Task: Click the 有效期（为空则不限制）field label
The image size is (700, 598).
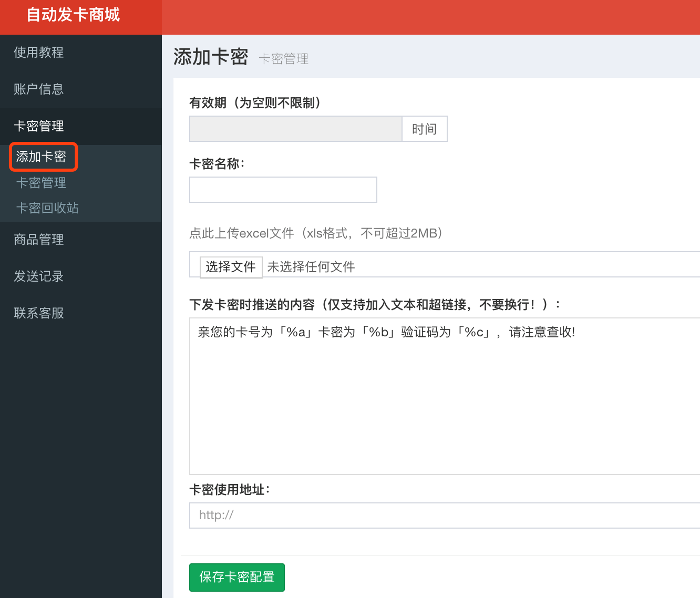Action: [255, 103]
